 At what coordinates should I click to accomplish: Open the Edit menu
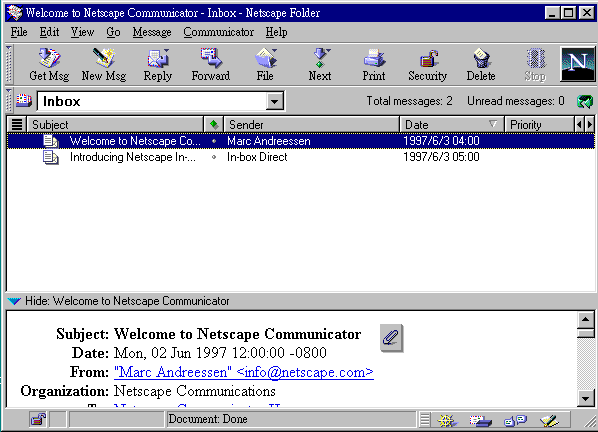(49, 32)
